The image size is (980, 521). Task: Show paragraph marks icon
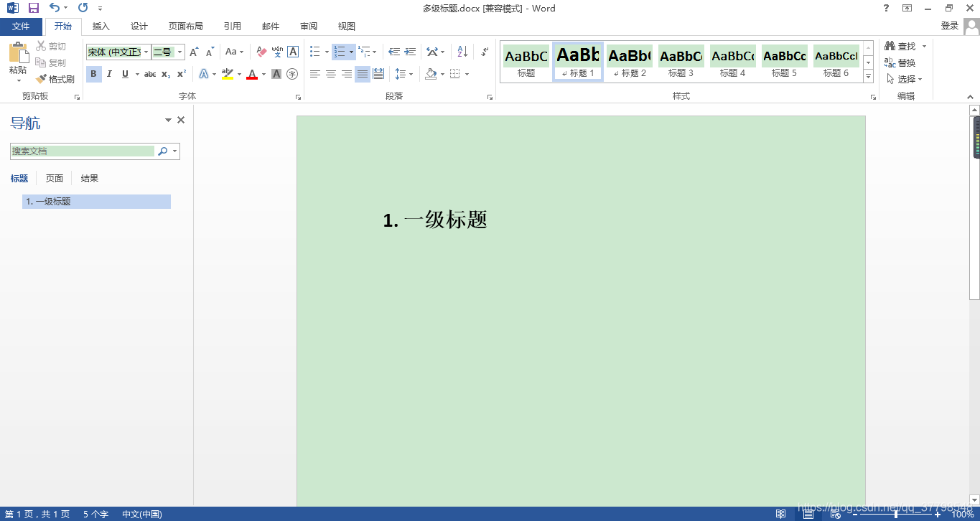click(485, 52)
